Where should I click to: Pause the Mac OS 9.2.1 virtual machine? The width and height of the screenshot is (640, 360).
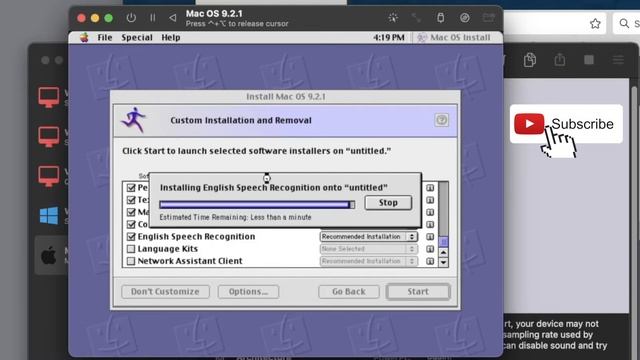[x=153, y=18]
